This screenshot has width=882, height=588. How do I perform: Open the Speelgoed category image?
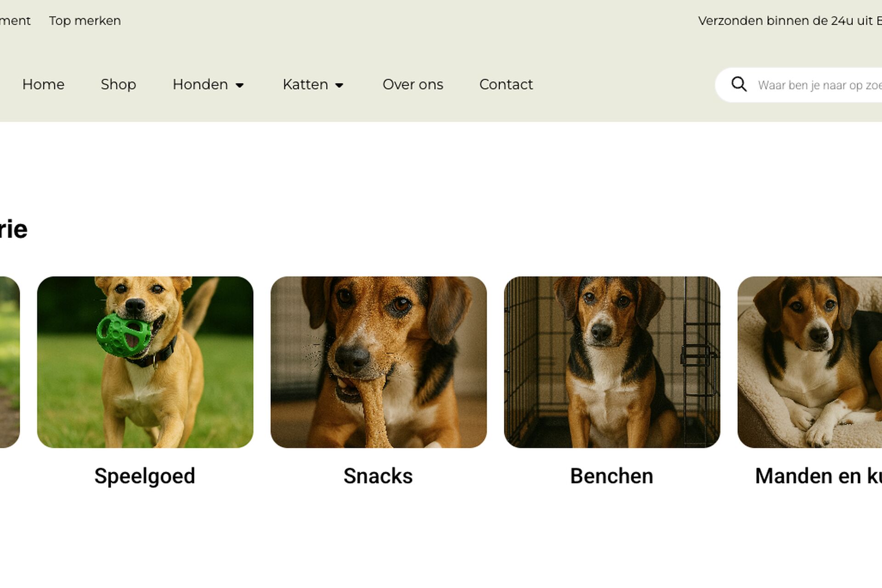tap(145, 362)
